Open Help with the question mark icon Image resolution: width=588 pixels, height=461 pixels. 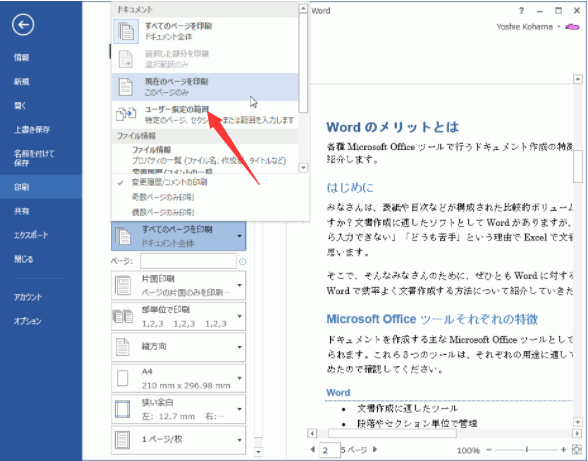pyautogui.click(x=521, y=11)
